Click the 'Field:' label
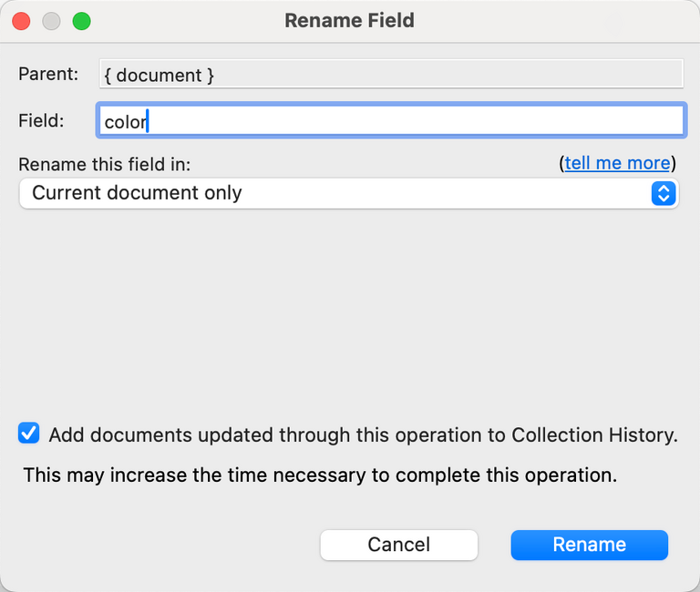This screenshot has height=592, width=700. [x=43, y=121]
